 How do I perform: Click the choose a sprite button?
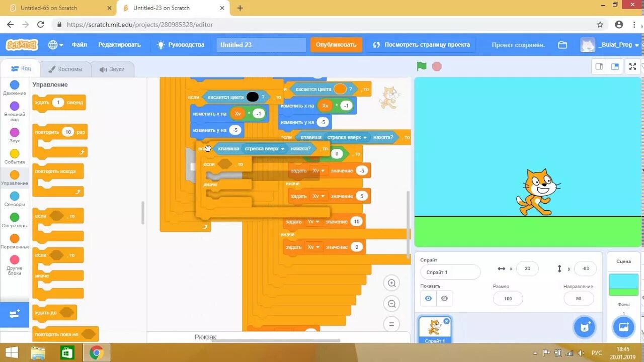click(584, 327)
